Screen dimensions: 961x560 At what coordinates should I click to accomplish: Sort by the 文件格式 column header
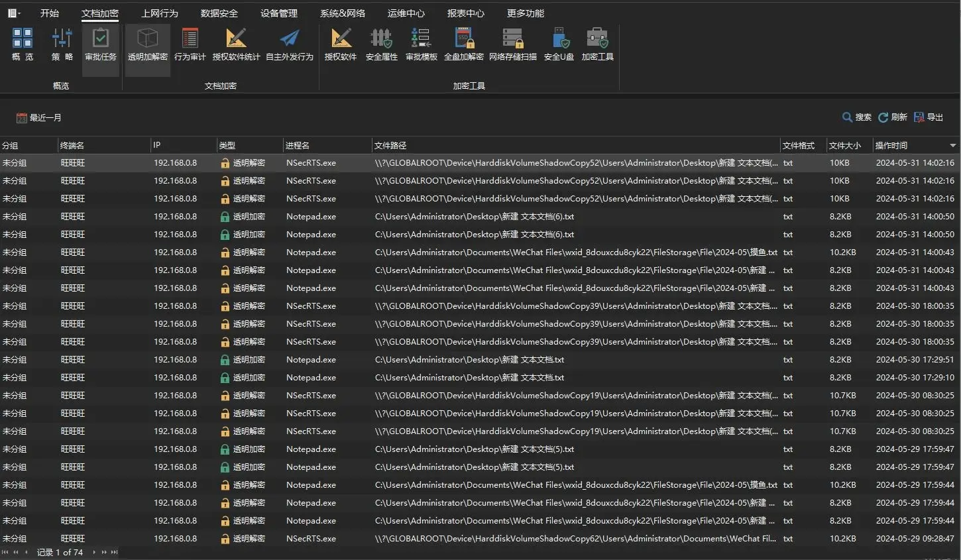(x=803, y=146)
